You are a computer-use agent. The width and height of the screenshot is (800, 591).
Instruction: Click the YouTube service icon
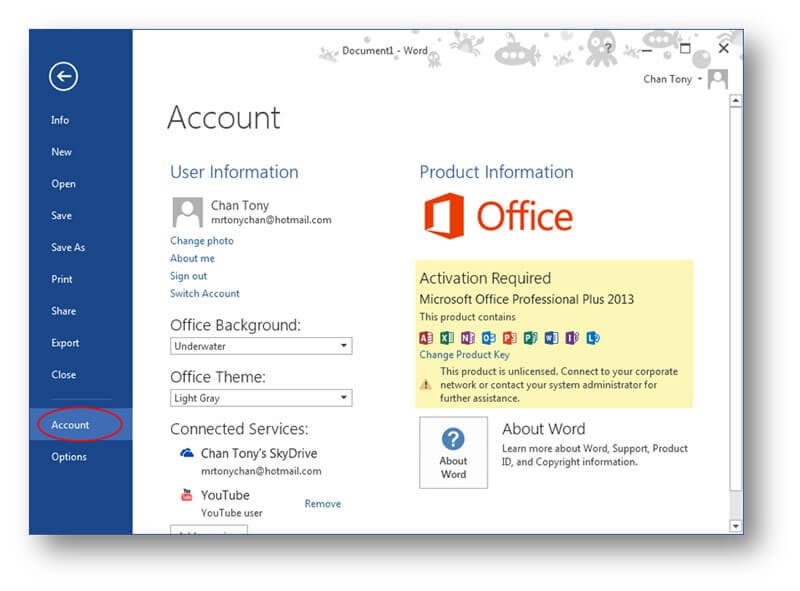pos(187,495)
